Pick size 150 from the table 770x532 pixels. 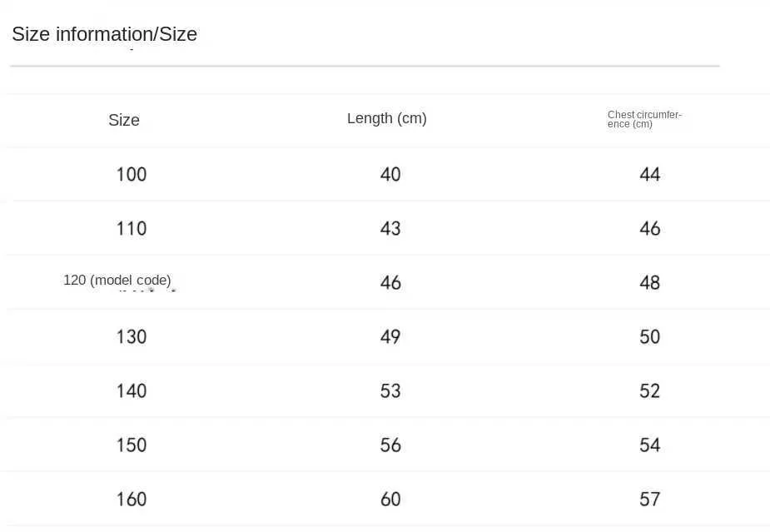pos(132,445)
